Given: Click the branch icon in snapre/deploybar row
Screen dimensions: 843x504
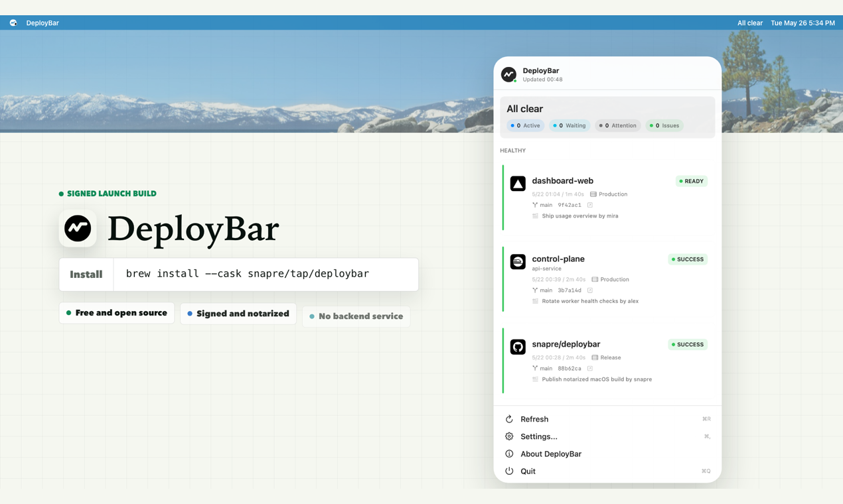Looking at the screenshot, I should 535,368.
